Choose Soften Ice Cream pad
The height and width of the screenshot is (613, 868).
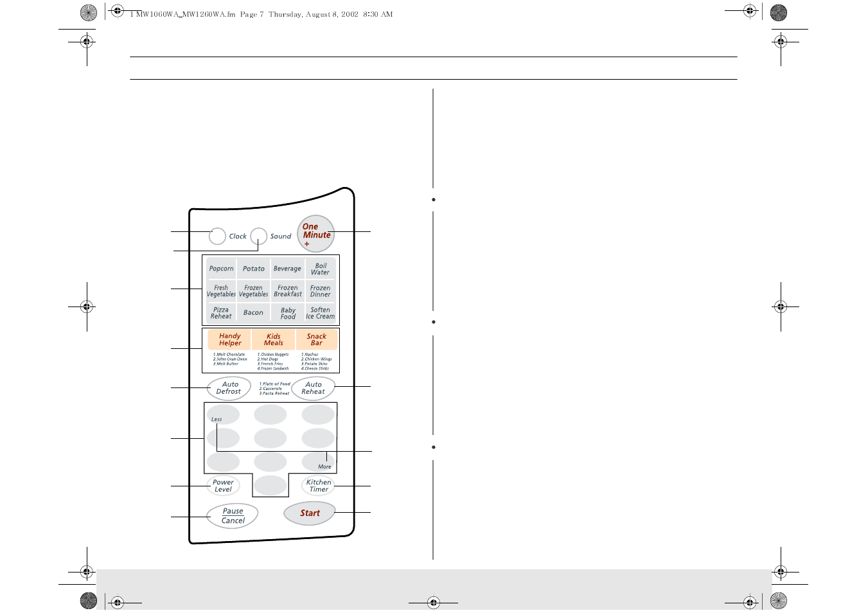coord(320,313)
